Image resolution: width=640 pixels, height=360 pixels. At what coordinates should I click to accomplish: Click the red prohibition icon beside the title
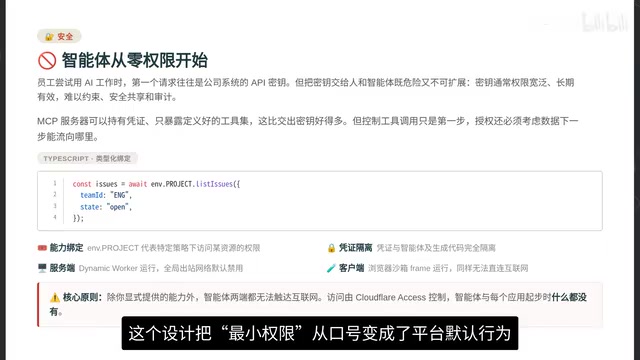(47, 61)
